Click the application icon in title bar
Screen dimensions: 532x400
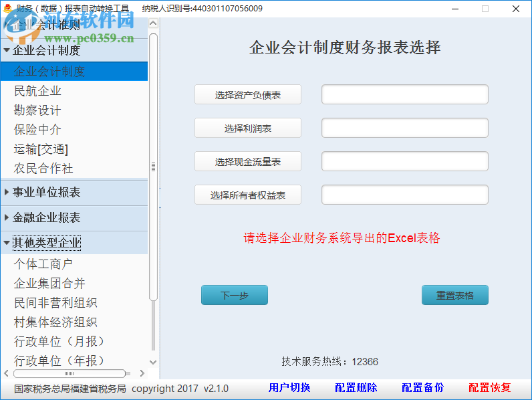[7, 8]
